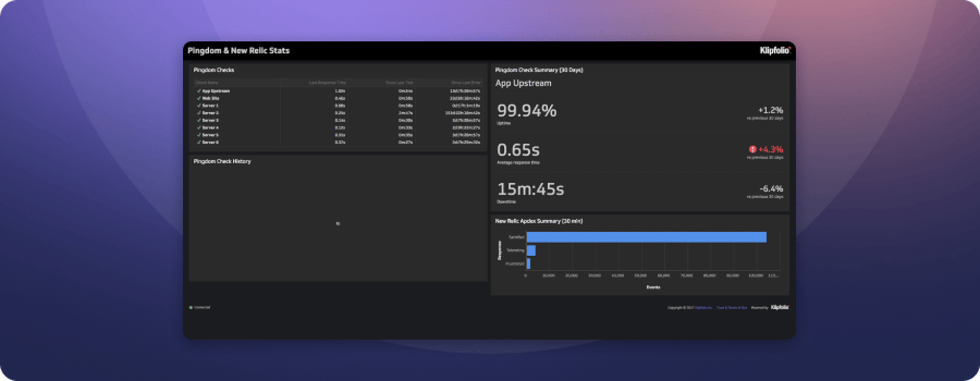Screen dimensions: 980x381
Task: Click the green checkmark next to Web Site
Action: point(199,98)
